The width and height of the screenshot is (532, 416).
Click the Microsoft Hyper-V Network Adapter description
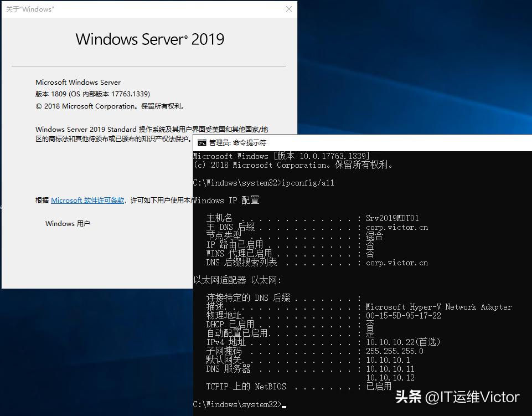click(x=437, y=306)
